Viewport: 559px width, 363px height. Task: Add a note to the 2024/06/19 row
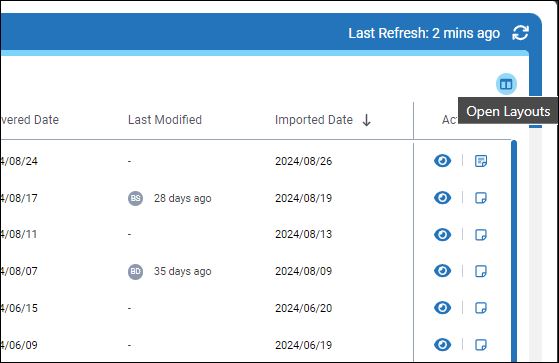[x=481, y=345]
